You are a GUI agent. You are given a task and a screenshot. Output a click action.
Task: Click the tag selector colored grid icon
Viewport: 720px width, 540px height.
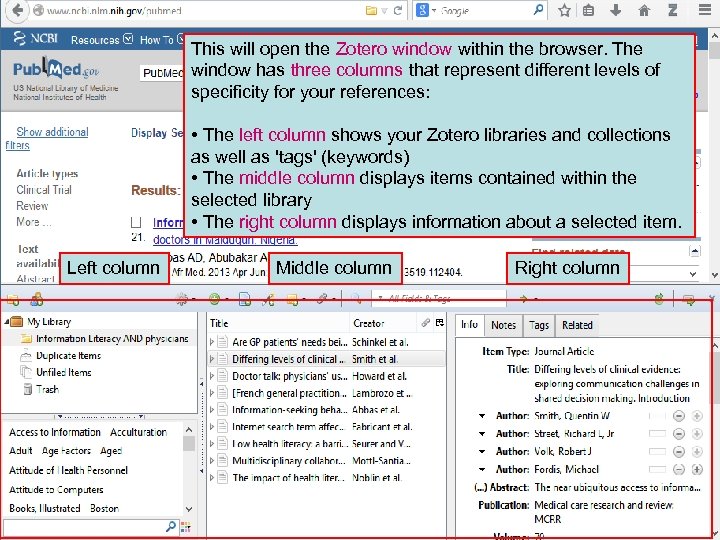click(x=186, y=527)
